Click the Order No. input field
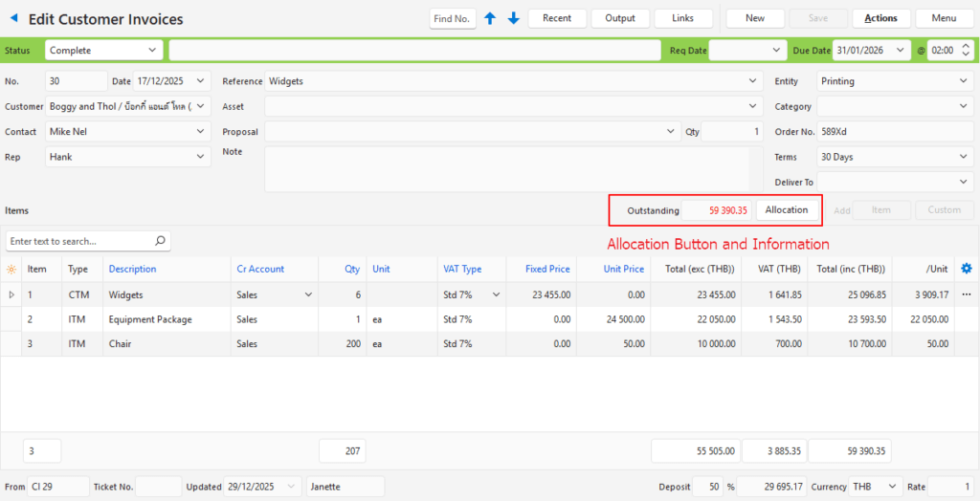The image size is (980, 501). [892, 132]
